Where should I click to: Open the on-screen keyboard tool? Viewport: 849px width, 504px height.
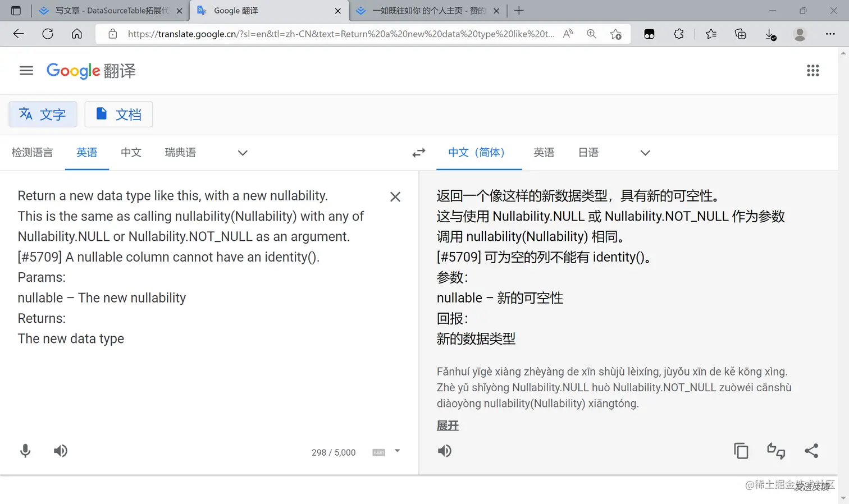click(379, 452)
